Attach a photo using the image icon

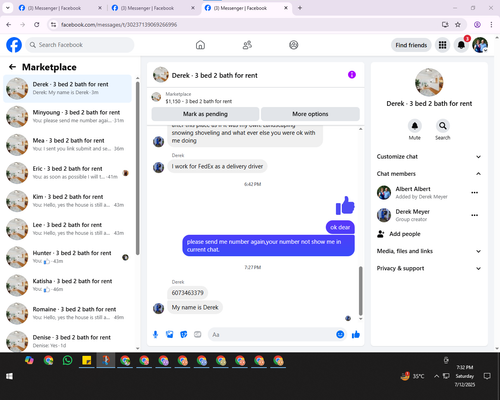click(x=170, y=334)
